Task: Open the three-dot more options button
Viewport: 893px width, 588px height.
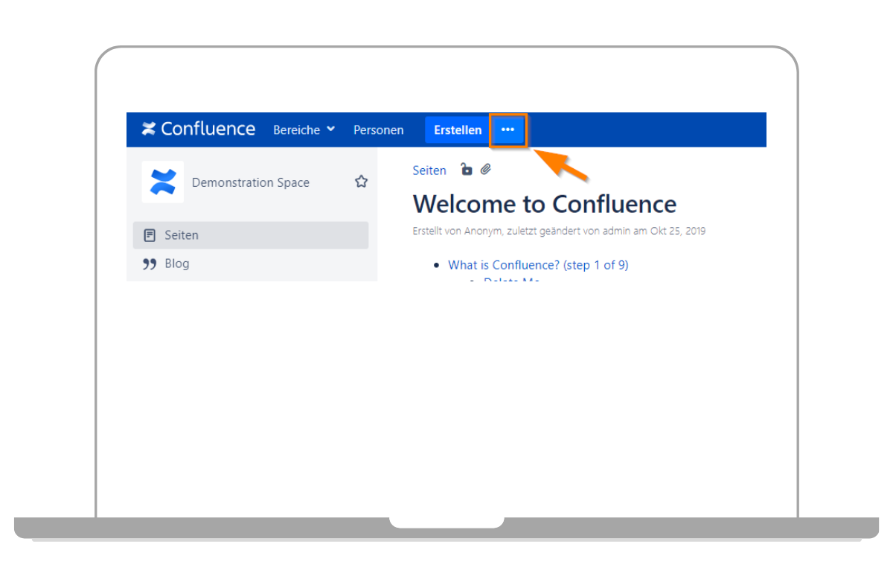Action: (x=508, y=130)
